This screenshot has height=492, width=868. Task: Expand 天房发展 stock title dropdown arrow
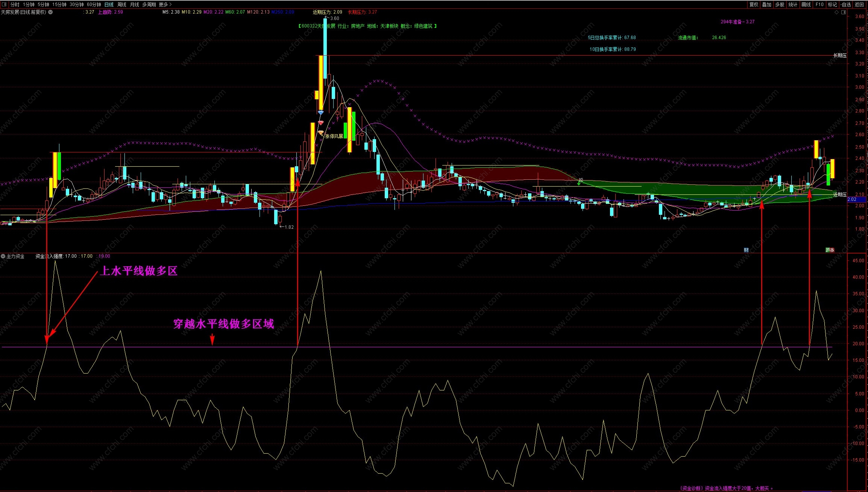coord(50,12)
